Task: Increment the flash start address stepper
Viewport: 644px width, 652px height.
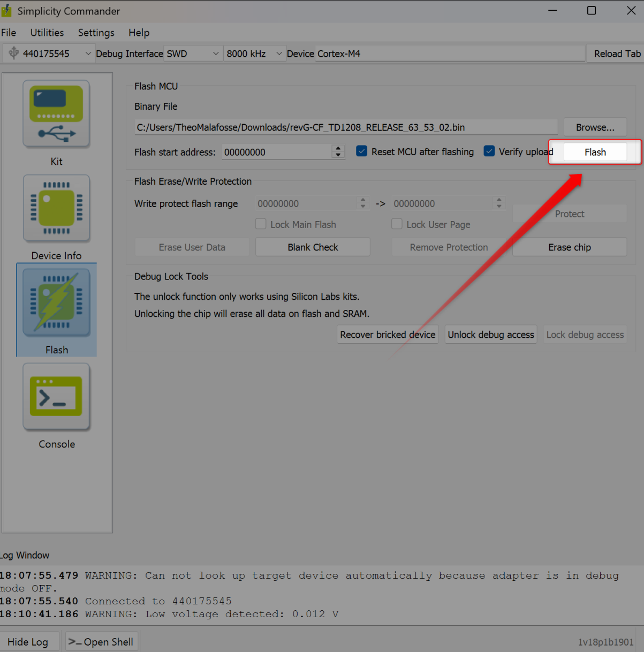Action: 338,148
